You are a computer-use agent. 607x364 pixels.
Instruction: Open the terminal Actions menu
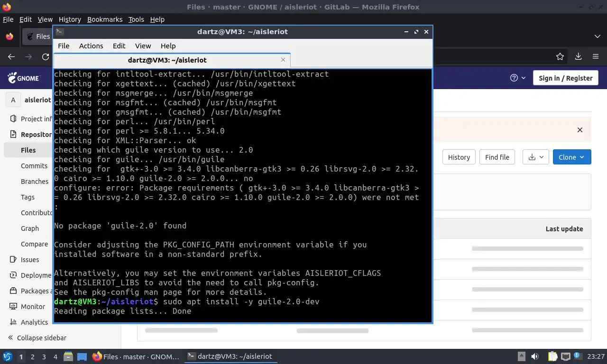pos(91,46)
